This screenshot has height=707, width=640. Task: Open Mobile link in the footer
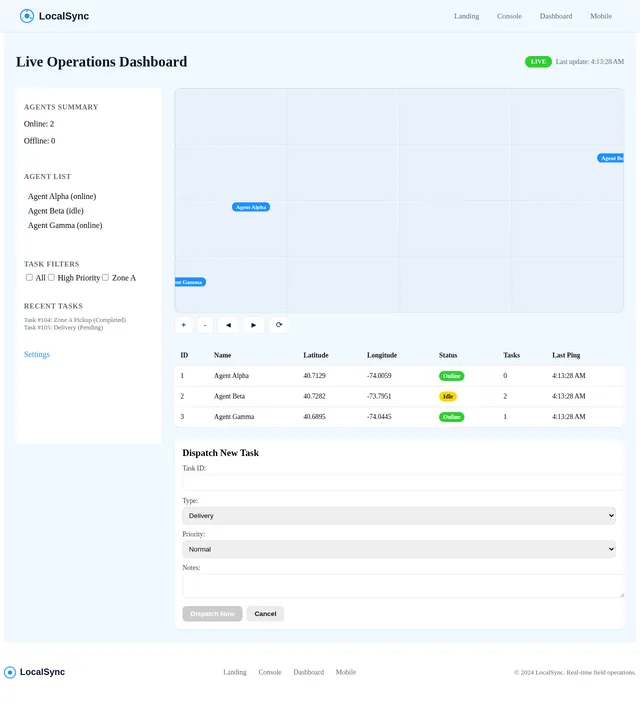point(345,672)
